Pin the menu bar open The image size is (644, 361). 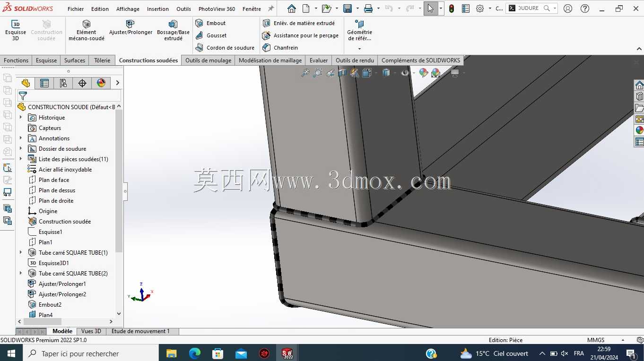tap(271, 9)
